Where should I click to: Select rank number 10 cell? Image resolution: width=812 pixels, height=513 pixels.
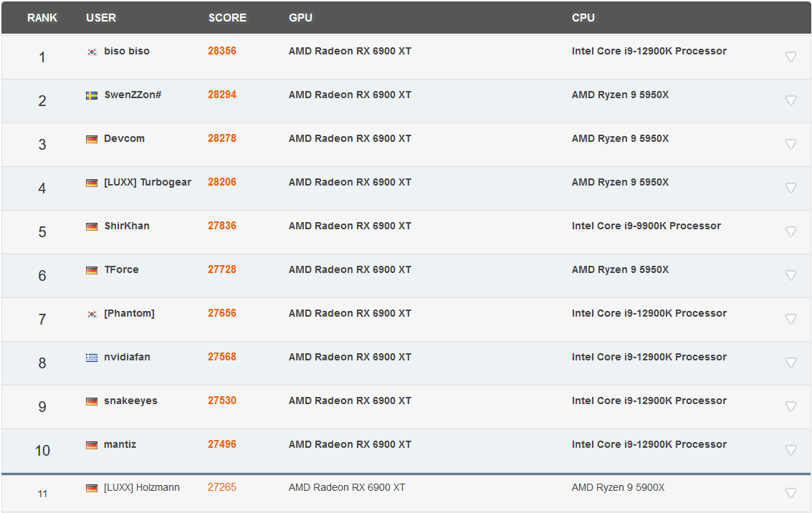tap(42, 451)
